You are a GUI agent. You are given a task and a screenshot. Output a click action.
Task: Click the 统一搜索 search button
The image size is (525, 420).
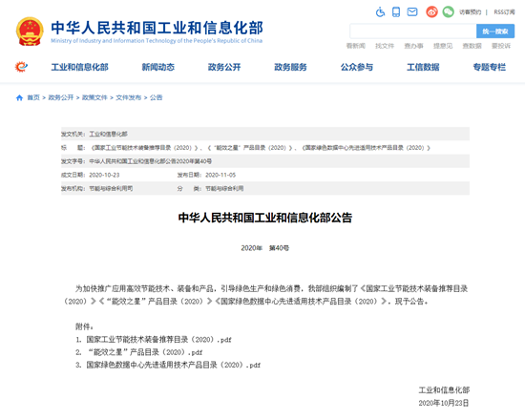(x=495, y=31)
